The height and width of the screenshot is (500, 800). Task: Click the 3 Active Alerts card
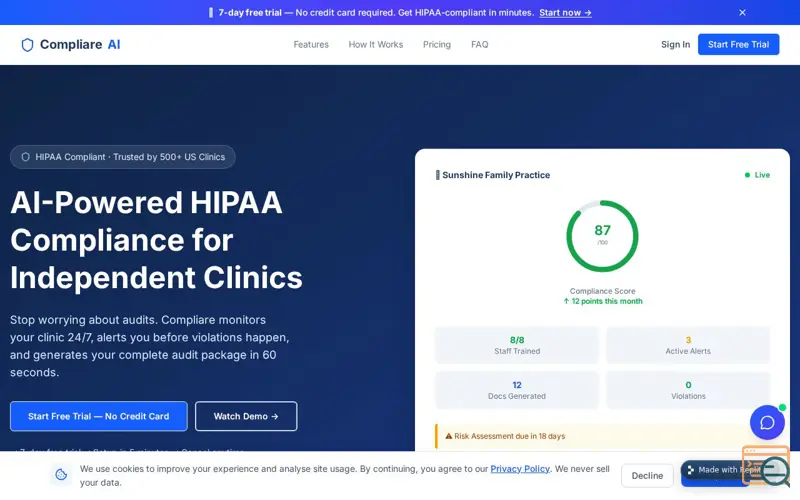(x=688, y=345)
